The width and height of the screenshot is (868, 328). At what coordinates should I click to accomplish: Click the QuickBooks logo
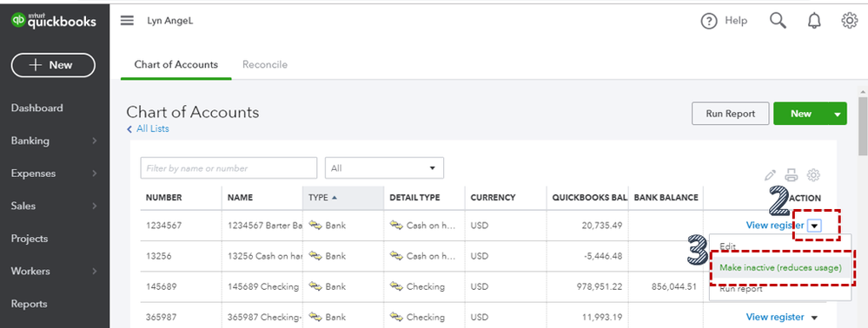[54, 21]
